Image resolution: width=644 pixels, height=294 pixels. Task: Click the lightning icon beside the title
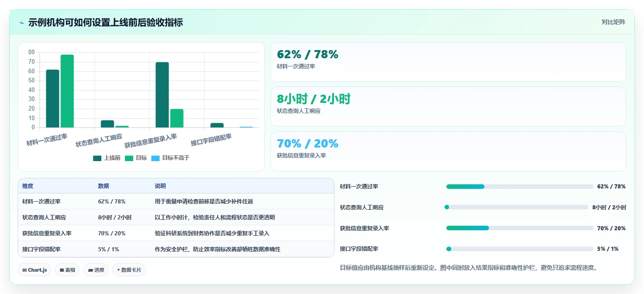tap(22, 23)
